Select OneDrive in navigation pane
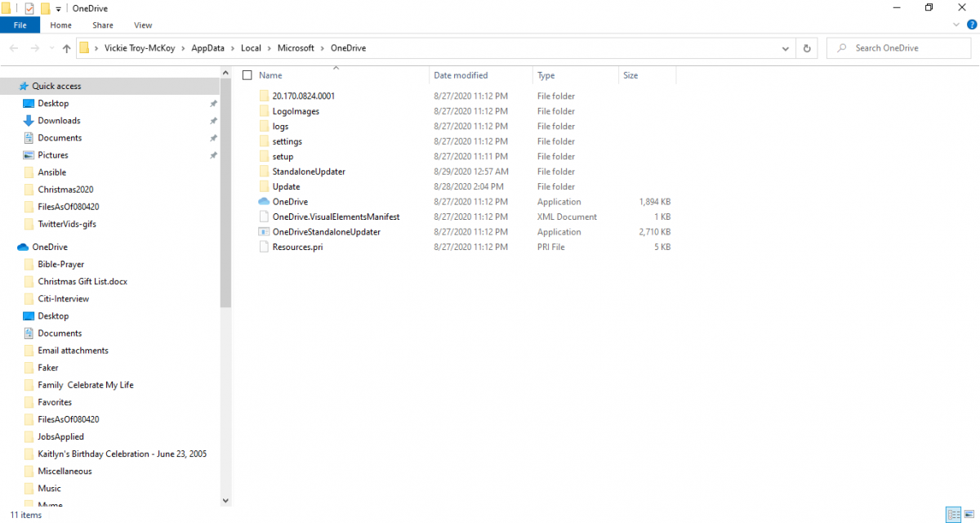Screen dimensions: 980x523 (x=50, y=247)
